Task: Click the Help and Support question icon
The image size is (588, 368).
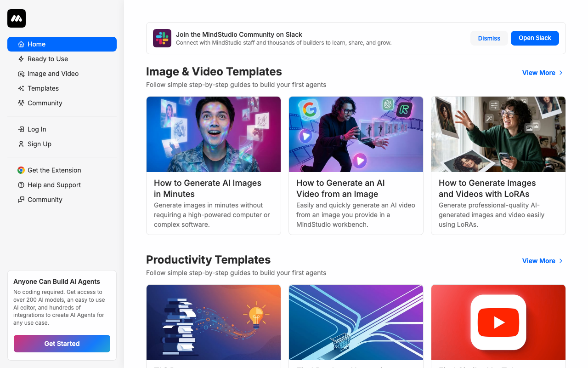Action: click(x=21, y=185)
